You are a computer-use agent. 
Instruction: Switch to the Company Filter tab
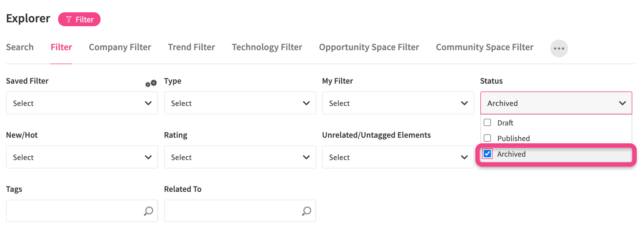coord(120,47)
